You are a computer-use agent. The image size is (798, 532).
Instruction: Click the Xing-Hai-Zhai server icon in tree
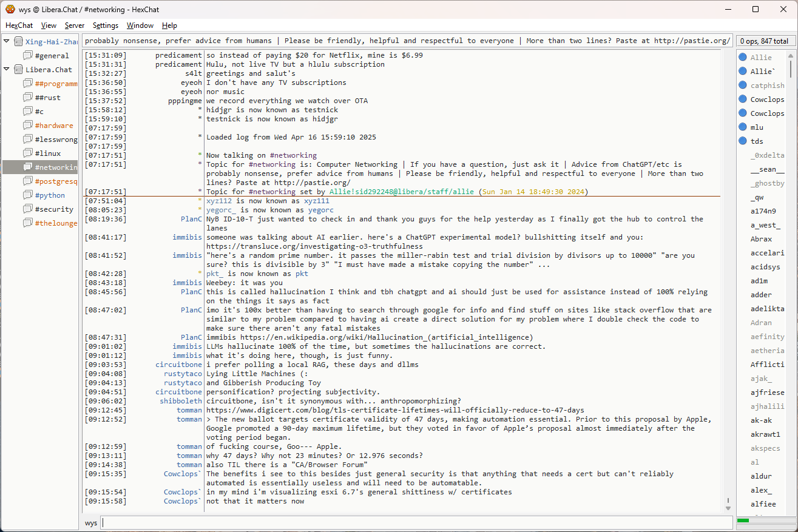tap(19, 42)
